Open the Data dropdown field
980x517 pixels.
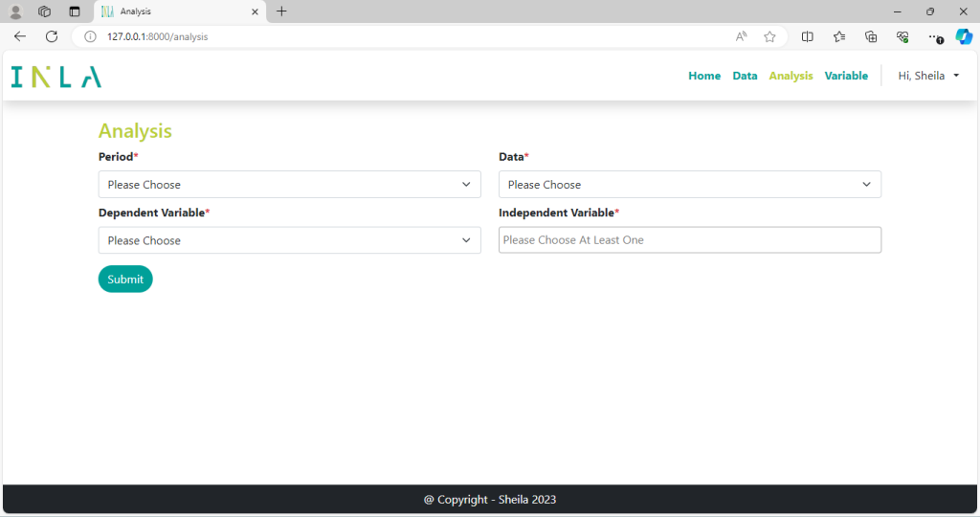pos(690,185)
